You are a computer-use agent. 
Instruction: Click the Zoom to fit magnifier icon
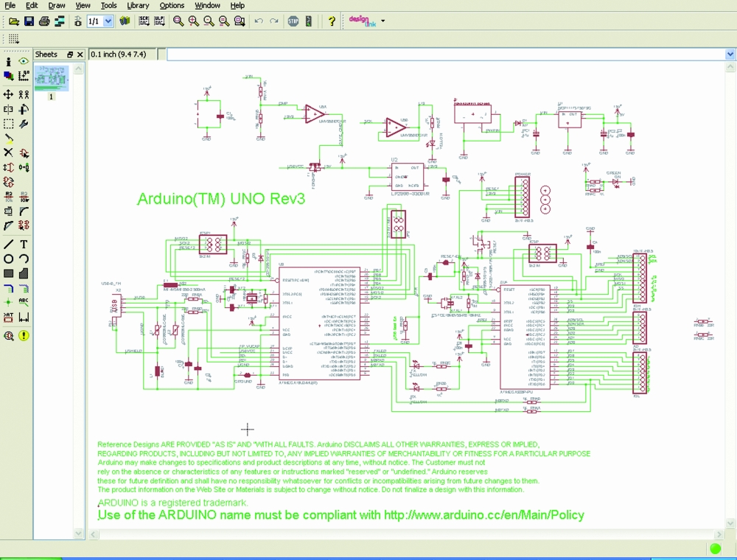coord(178,21)
